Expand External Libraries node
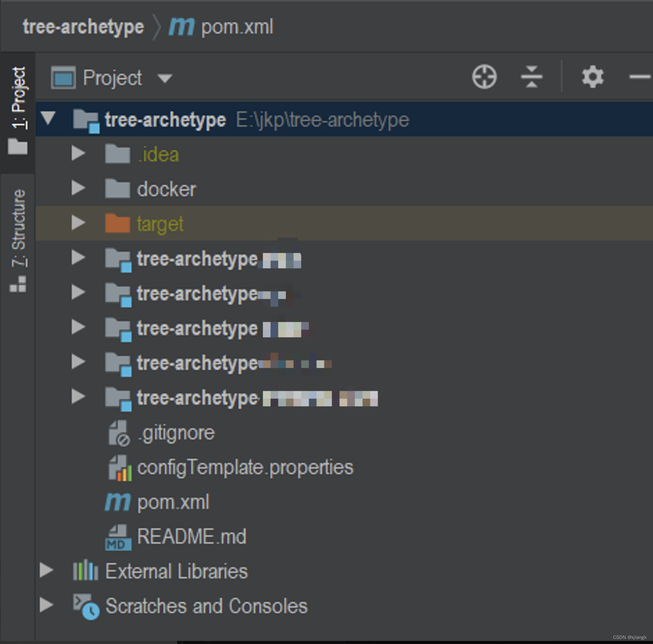This screenshot has width=653, height=644. click(46, 570)
